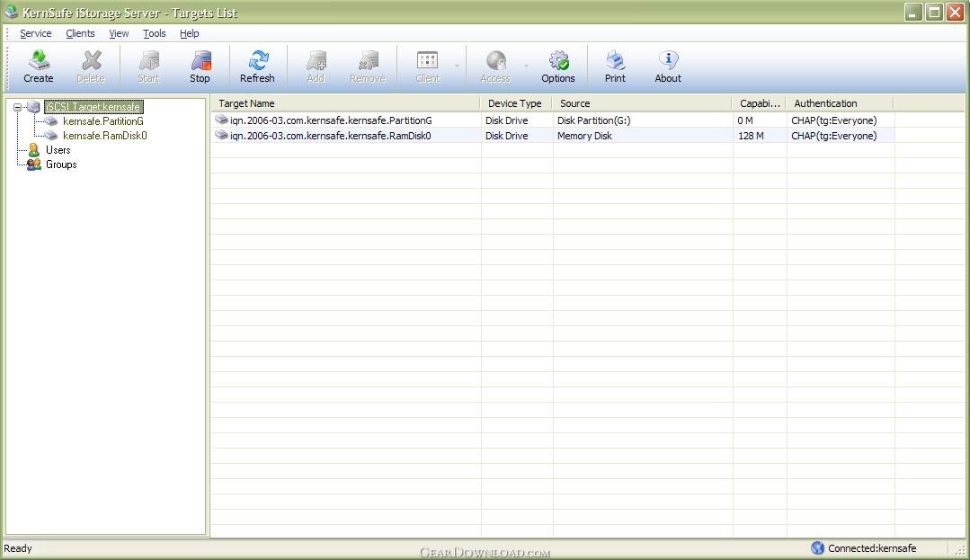The height and width of the screenshot is (560, 970).
Task: Click Disk Drive in the PartitionG row
Action: pyautogui.click(x=507, y=120)
